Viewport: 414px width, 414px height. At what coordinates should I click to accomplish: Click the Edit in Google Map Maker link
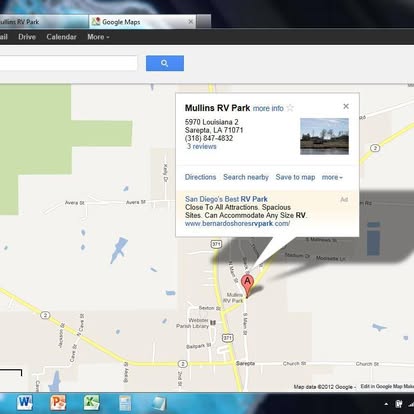[387, 386]
